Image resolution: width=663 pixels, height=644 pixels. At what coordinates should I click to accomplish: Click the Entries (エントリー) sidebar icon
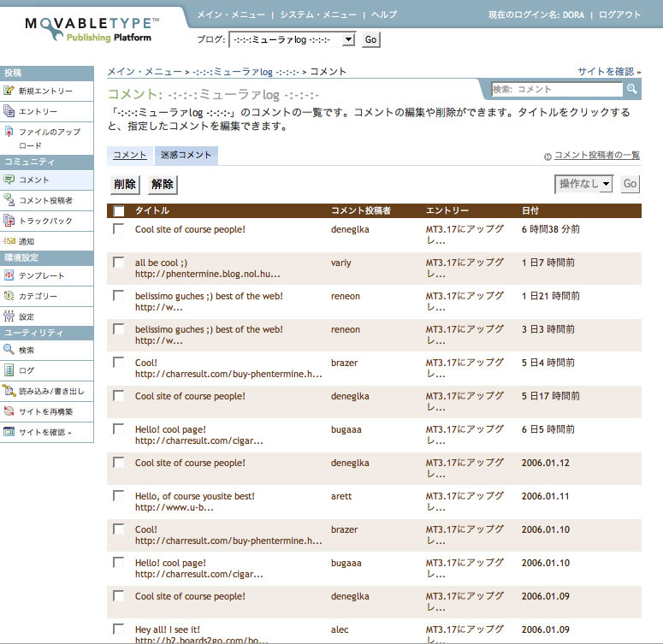coord(9,111)
